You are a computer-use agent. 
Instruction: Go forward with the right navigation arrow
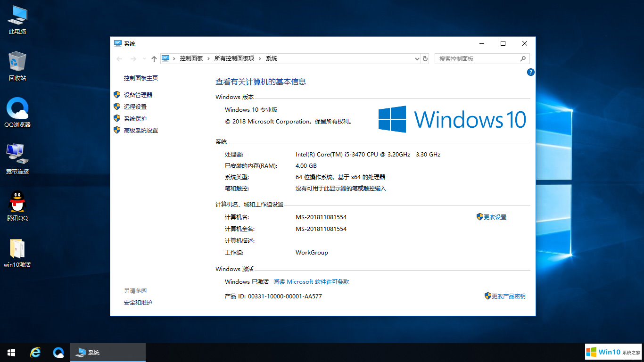(x=133, y=58)
